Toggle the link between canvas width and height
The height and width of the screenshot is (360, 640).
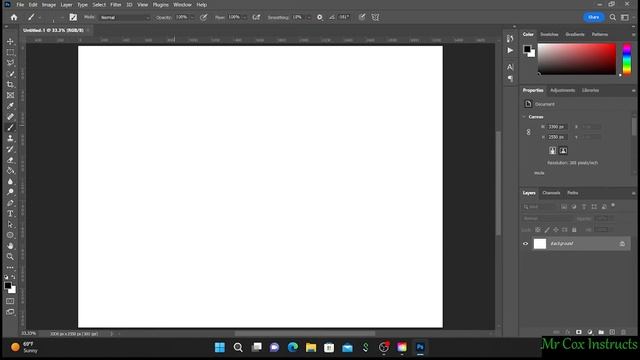tap(529, 132)
